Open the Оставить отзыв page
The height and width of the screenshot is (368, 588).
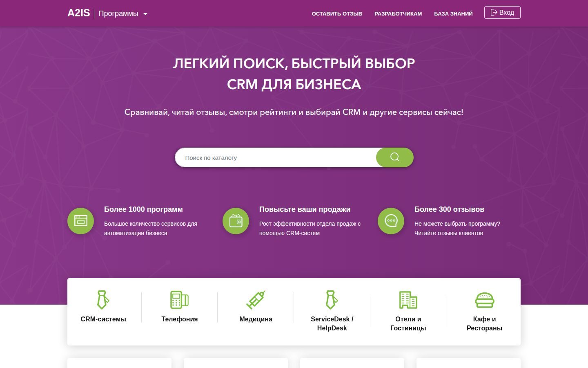pos(337,13)
